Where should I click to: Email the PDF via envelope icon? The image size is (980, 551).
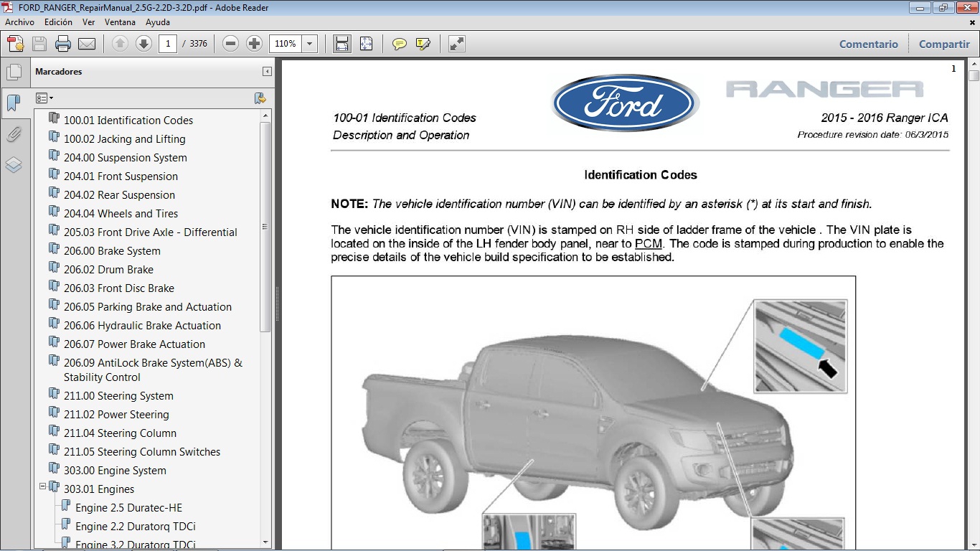click(85, 43)
